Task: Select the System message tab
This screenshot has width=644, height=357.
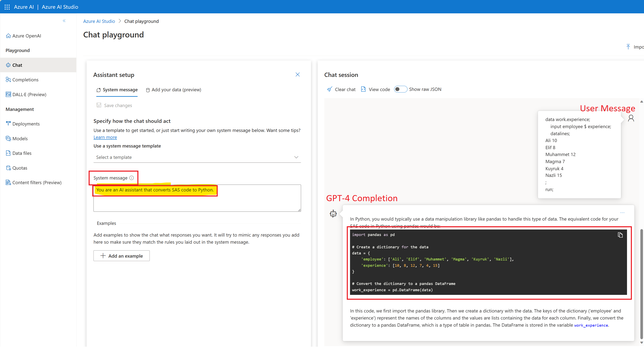Action: (x=120, y=89)
